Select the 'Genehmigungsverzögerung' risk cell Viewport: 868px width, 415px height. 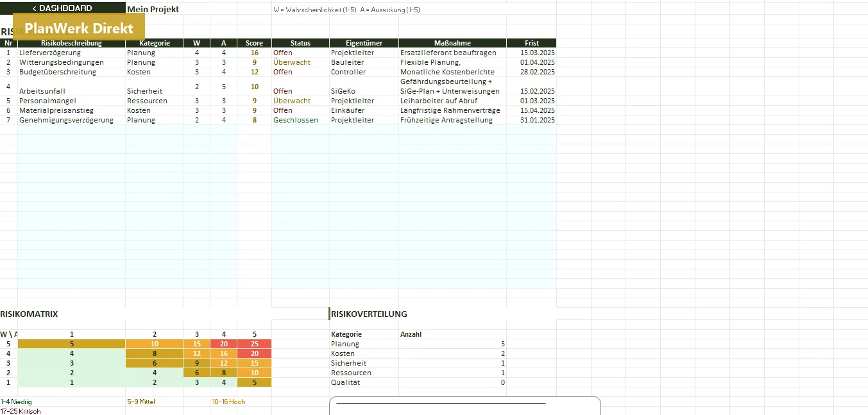click(x=71, y=120)
